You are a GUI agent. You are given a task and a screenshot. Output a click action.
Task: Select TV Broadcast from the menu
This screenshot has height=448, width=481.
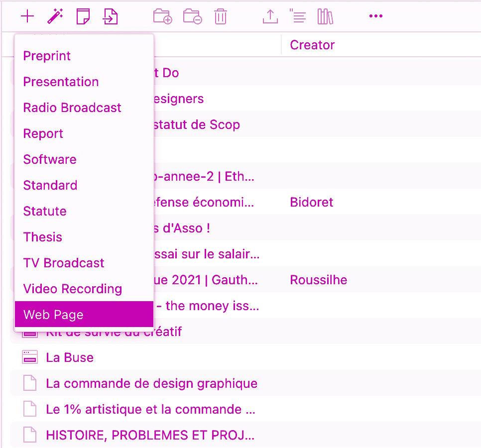point(63,263)
